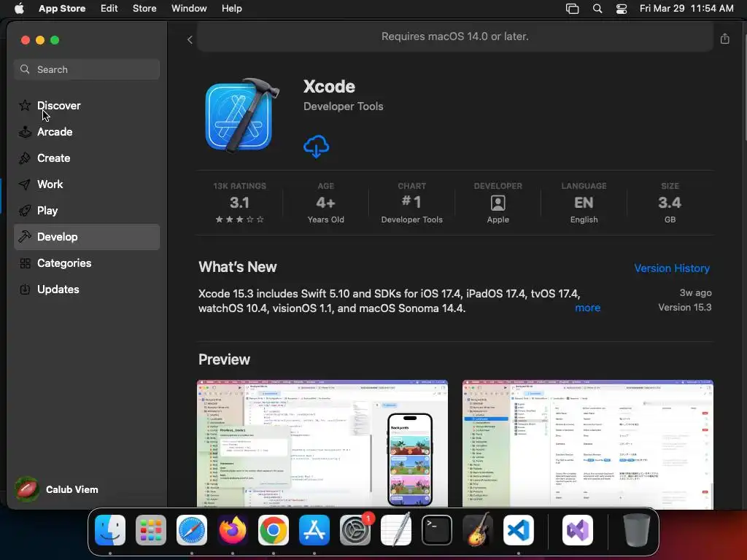
Task: Click the Play rocket icon
Action: click(x=25, y=211)
